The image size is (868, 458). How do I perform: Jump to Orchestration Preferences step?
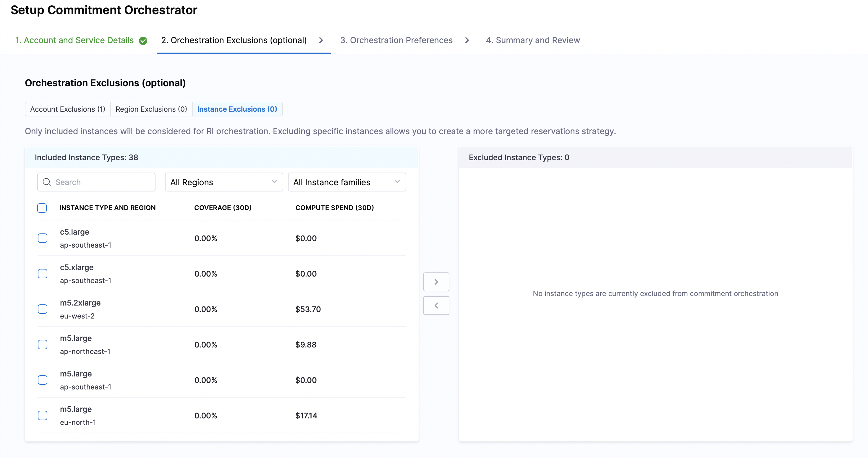pos(396,40)
